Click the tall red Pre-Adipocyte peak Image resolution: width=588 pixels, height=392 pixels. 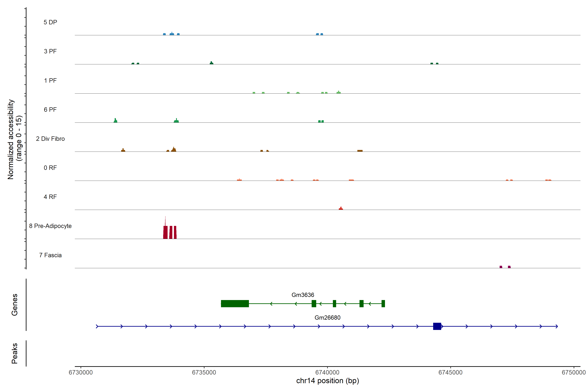(x=165, y=231)
